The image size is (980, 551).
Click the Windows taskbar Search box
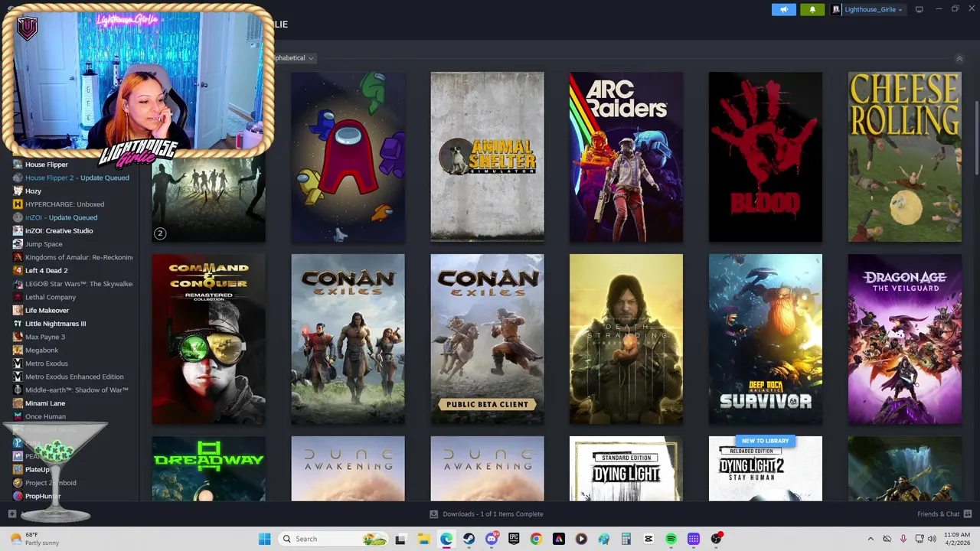[333, 539]
